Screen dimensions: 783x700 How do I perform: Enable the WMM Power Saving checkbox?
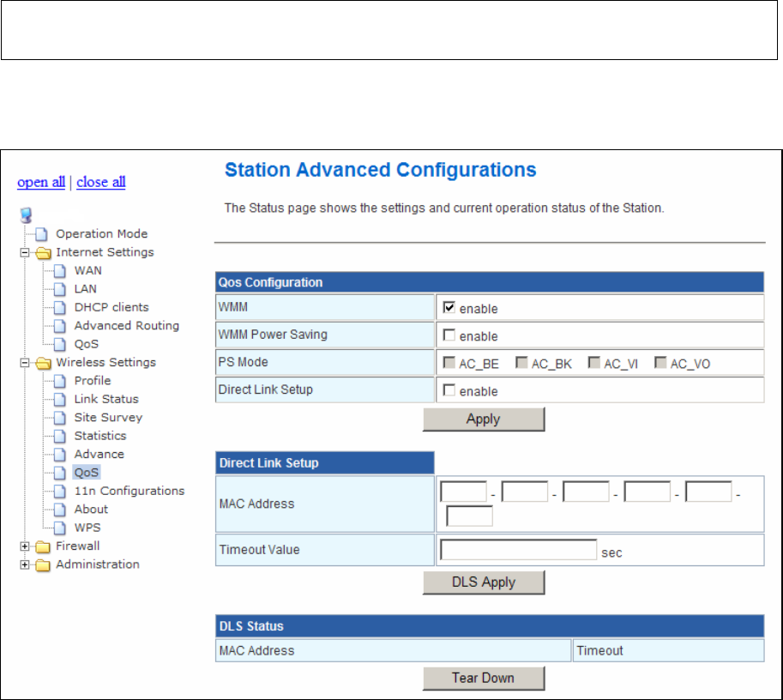point(449,335)
